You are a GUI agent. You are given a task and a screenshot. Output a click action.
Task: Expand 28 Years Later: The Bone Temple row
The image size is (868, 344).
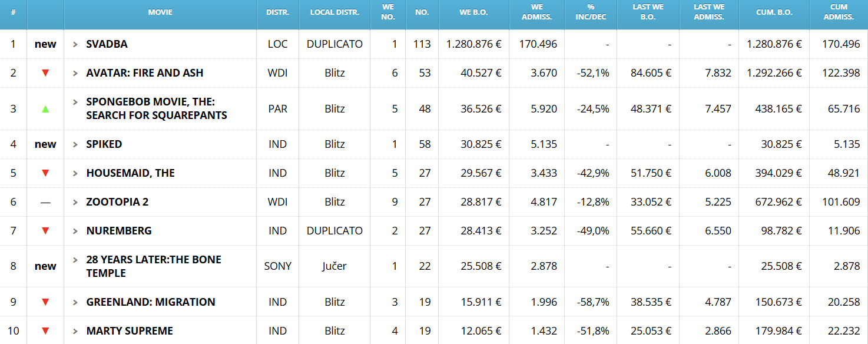pos(75,260)
